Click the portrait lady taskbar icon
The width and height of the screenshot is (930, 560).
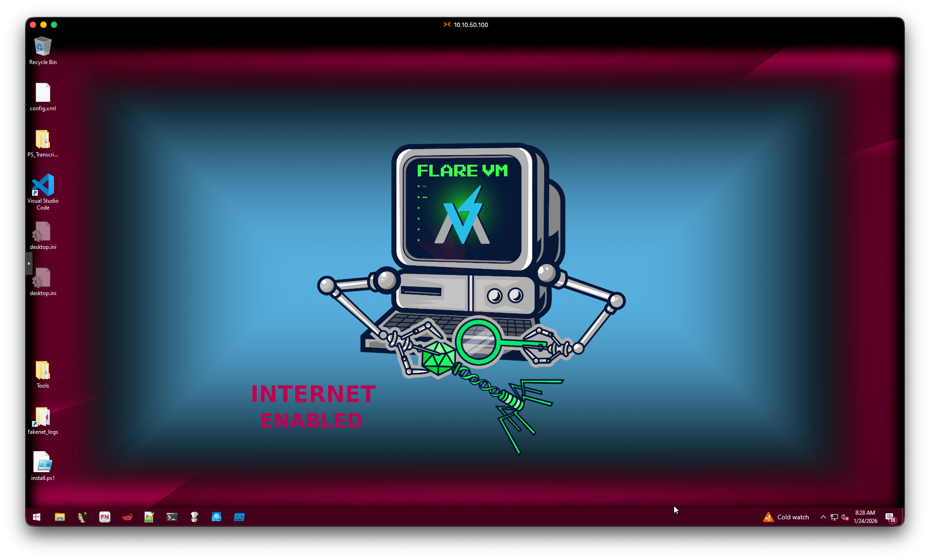pos(82,517)
